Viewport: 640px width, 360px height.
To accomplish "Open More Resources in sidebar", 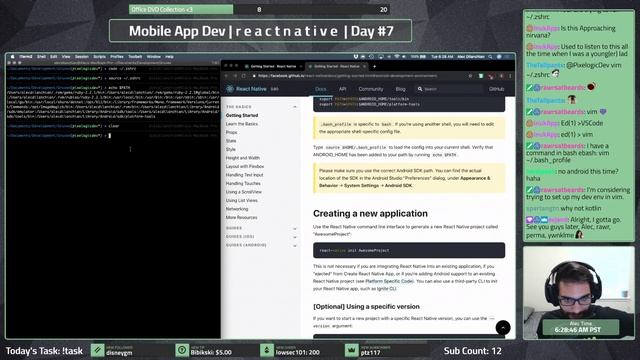I will click(x=241, y=218).
